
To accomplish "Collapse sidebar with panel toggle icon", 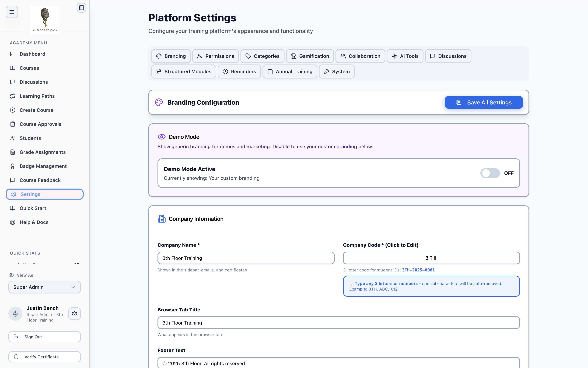I will [x=82, y=8].
